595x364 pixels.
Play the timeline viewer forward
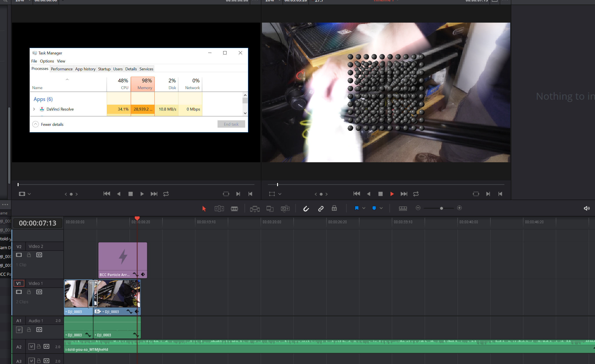pyautogui.click(x=392, y=194)
